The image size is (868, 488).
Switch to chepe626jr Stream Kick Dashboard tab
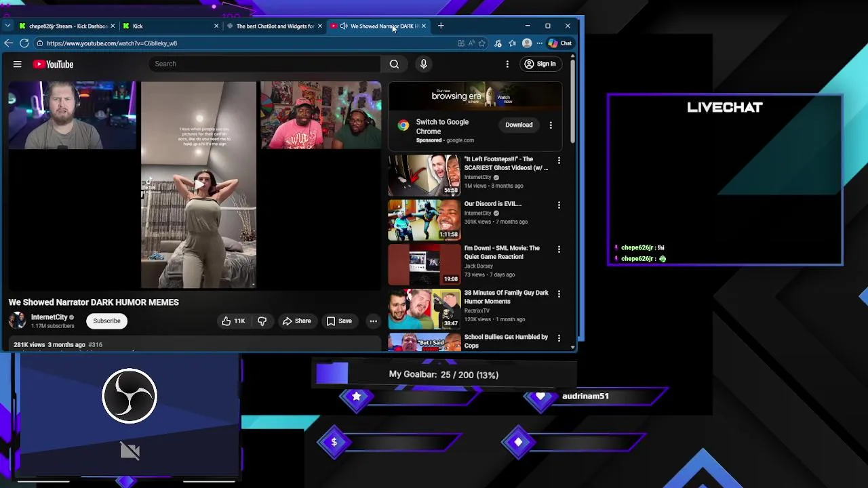(x=68, y=26)
